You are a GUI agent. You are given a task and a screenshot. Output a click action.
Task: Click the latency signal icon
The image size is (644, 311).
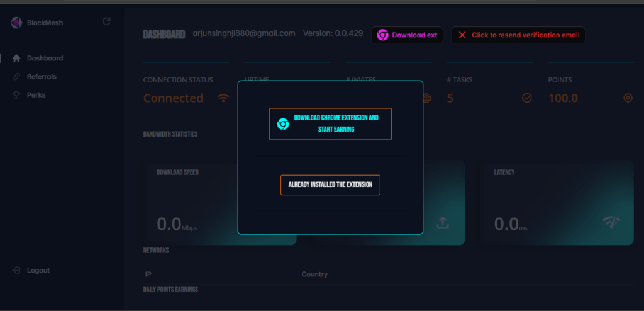(611, 222)
